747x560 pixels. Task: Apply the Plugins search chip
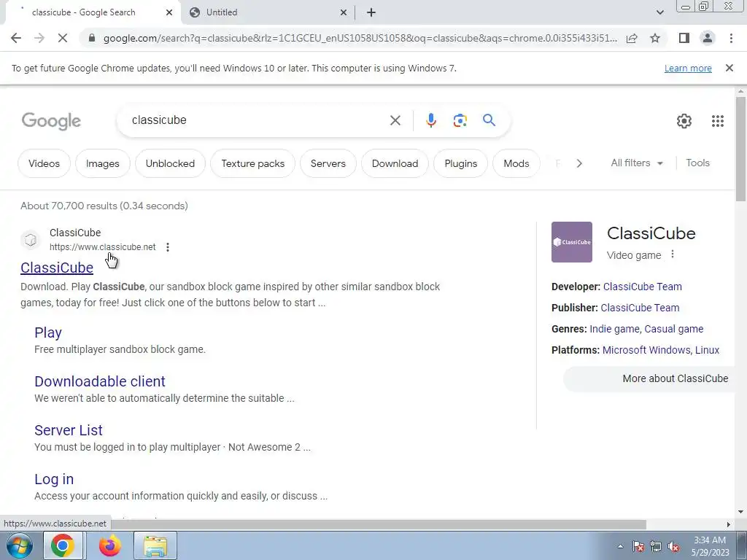click(461, 163)
